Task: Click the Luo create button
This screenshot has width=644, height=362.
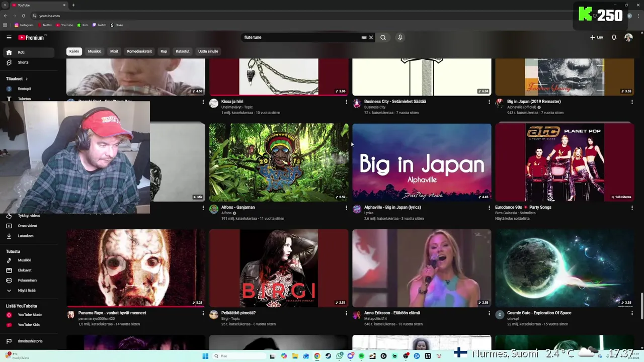Action: 597,37
